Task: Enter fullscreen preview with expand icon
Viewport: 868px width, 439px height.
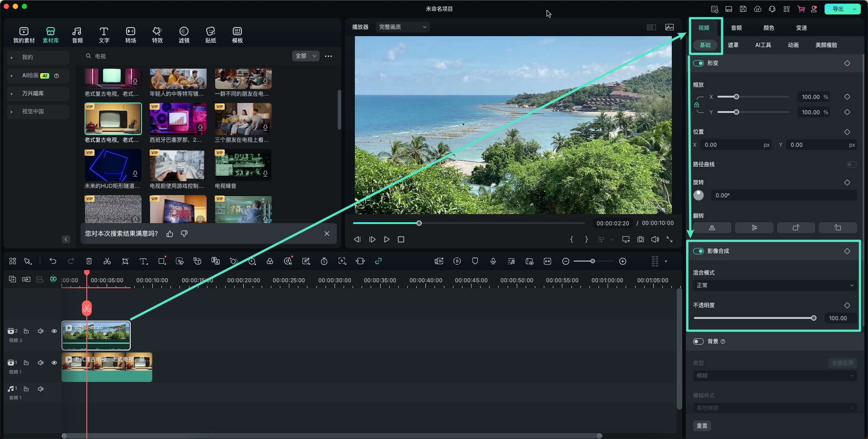Action: (670, 239)
